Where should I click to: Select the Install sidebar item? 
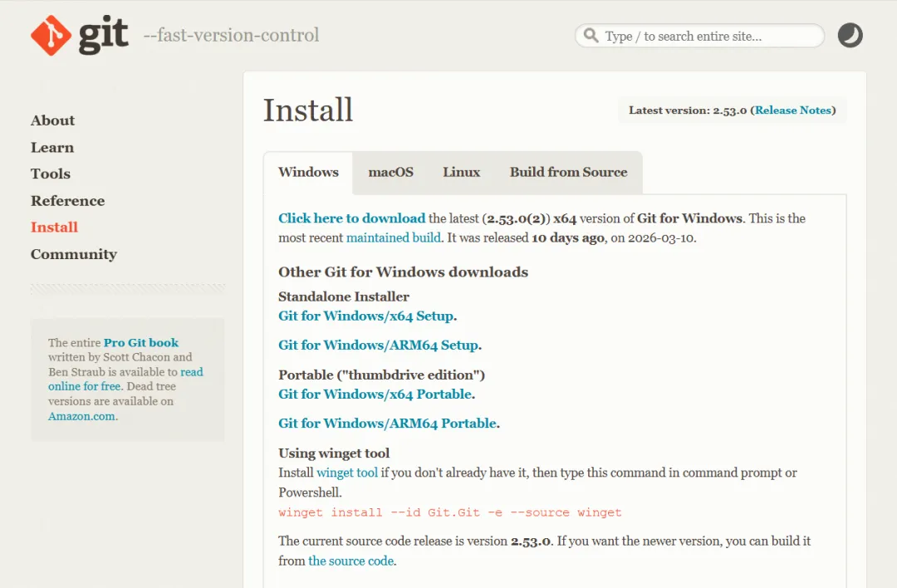pyautogui.click(x=54, y=227)
